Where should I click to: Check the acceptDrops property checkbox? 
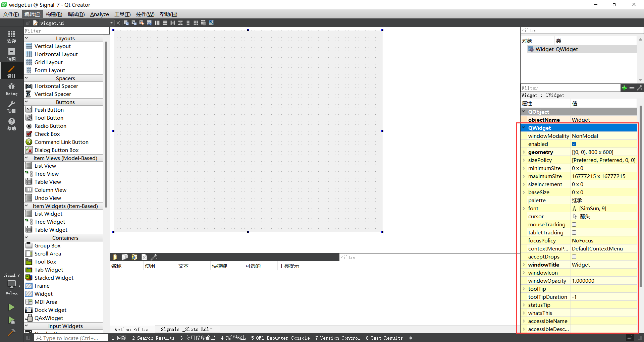point(574,257)
